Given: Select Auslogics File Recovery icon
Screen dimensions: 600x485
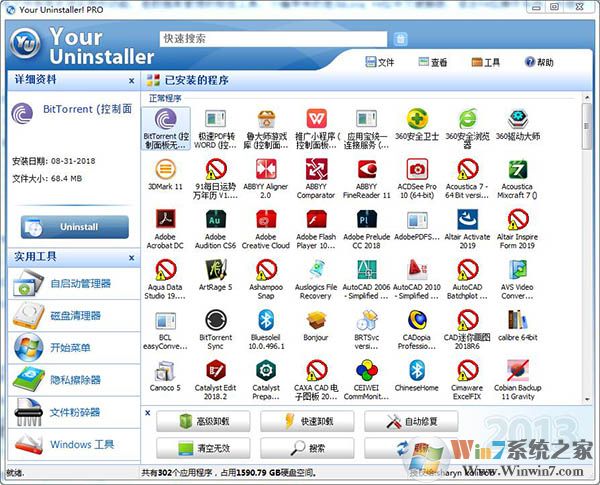Looking at the screenshot, I should pyautogui.click(x=316, y=269).
